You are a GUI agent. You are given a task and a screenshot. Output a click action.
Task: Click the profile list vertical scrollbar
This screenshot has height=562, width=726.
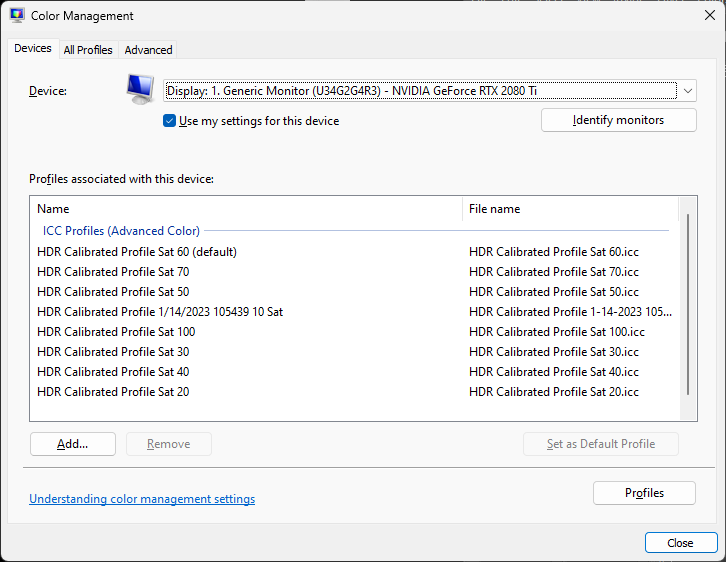[688, 304]
